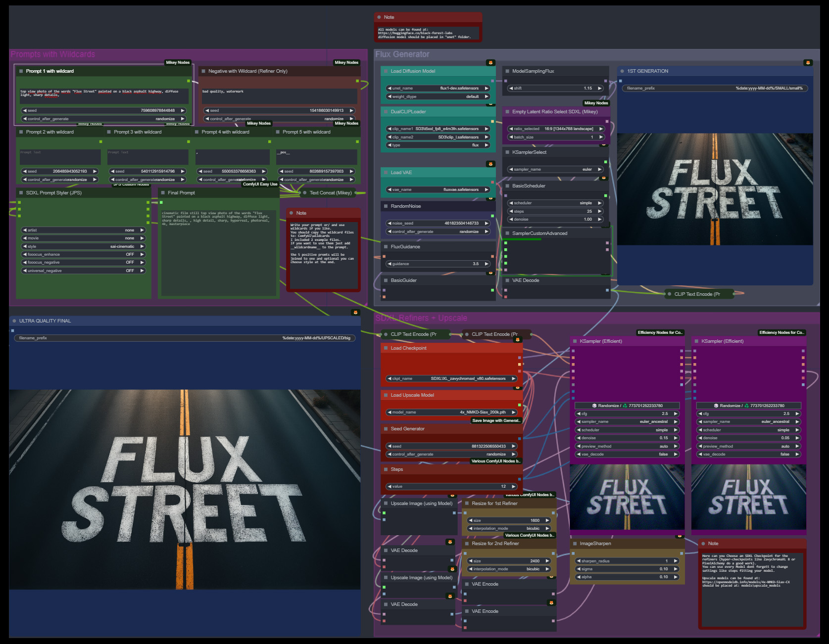The image size is (829, 644).
Task: Click title dot of ULTRA QUALITY FINAL node
Action: pyautogui.click(x=14, y=321)
